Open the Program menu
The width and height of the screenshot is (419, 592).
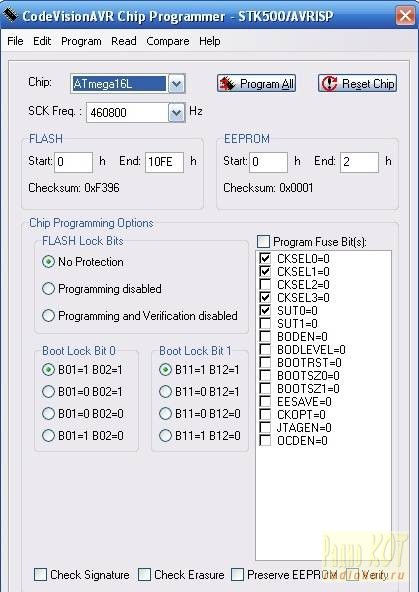coord(81,41)
